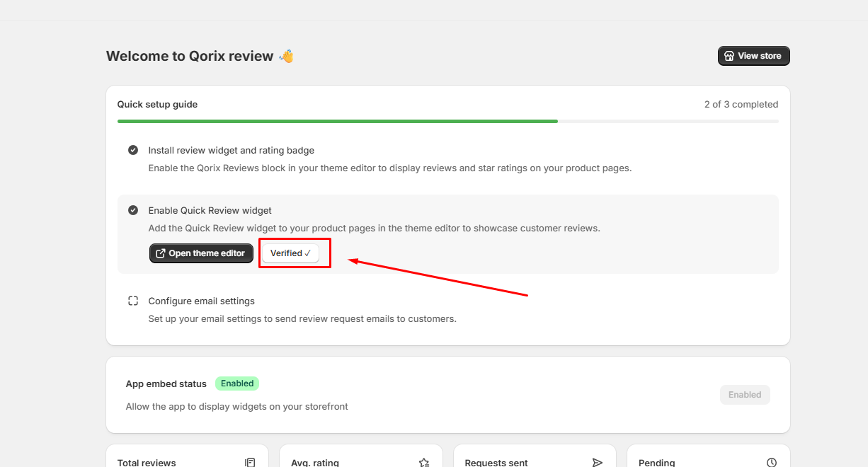This screenshot has height=467, width=868.
Task: Click "Enable the Qorix Reviews block" description text
Action: [x=389, y=168]
